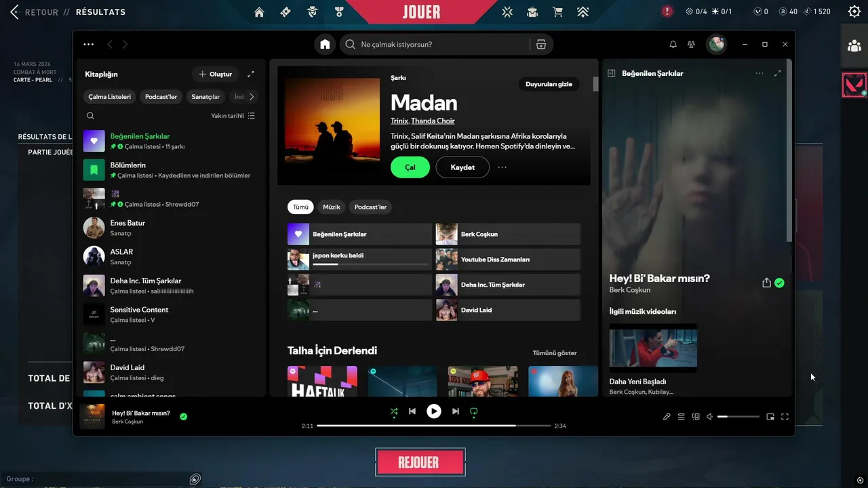Open the Browse icon in search bar
Image resolution: width=868 pixels, height=488 pixels.
click(x=540, y=44)
